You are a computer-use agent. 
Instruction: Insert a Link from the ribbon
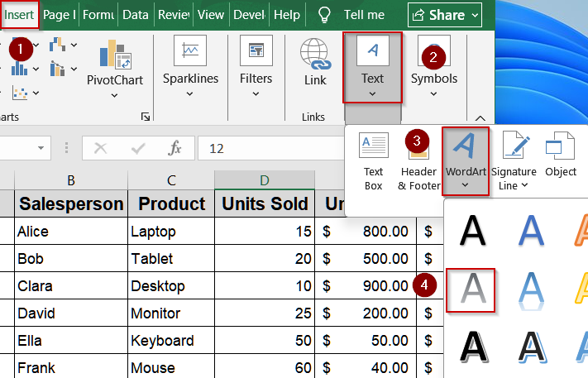coord(315,63)
